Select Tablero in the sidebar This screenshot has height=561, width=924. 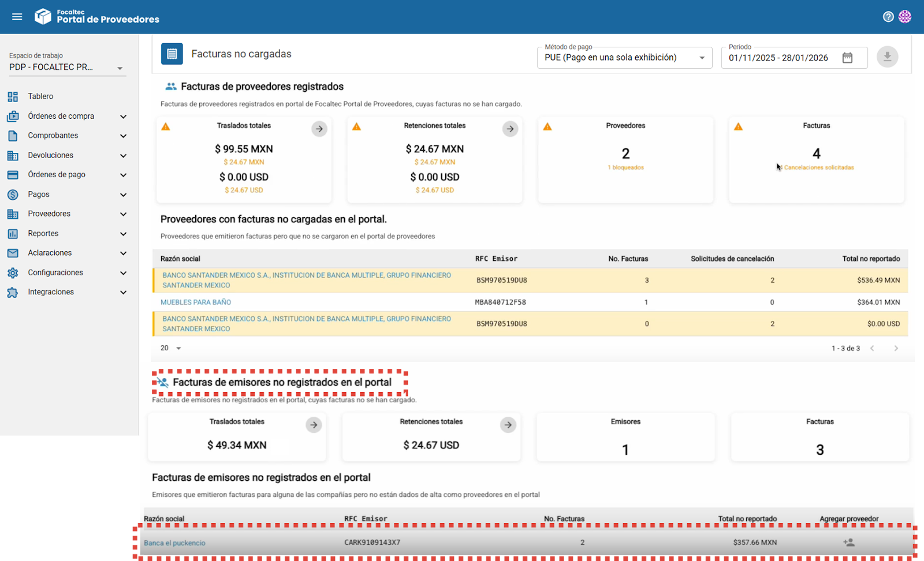40,96
